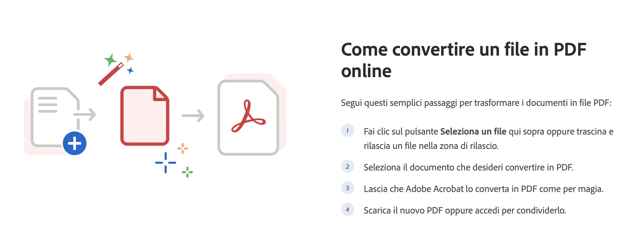This screenshot has width=644, height=250.
Task: Click the small blue star by the wand
Action: [130, 71]
